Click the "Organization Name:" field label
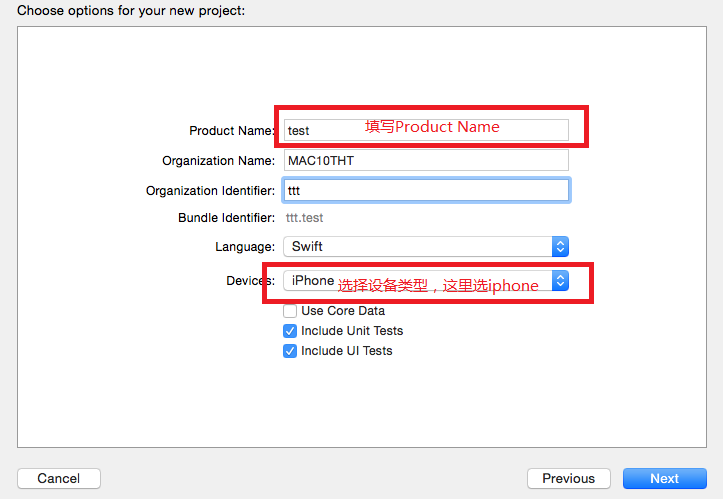The image size is (723, 499). pos(219,161)
